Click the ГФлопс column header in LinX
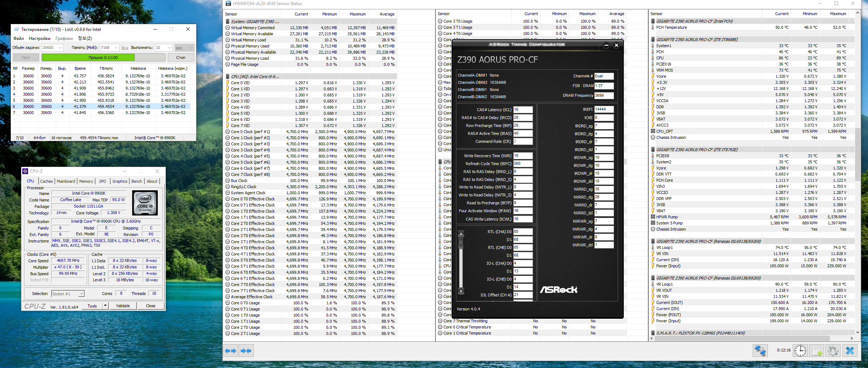 [106, 68]
